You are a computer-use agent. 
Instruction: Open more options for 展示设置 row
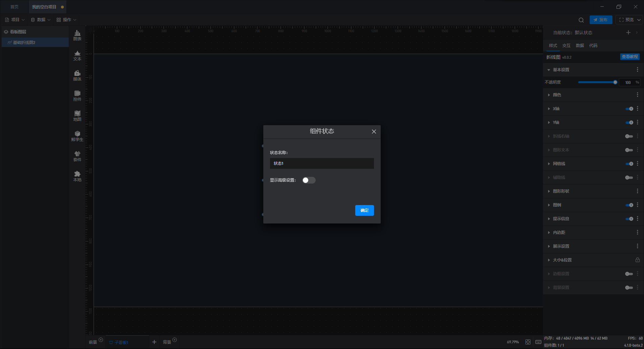(637, 246)
